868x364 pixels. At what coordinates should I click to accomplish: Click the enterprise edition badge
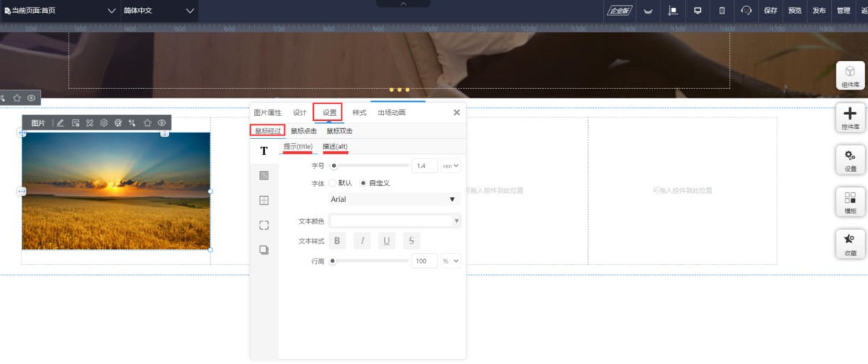click(x=620, y=10)
